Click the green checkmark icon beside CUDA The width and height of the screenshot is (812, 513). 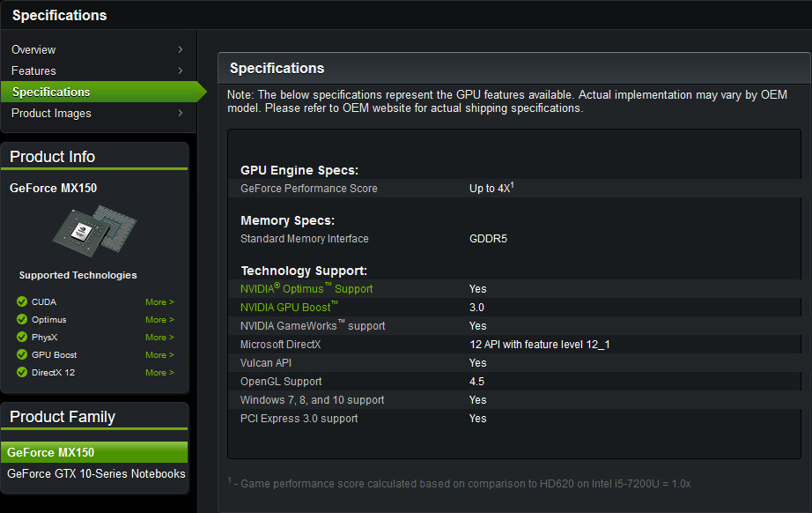[22, 302]
